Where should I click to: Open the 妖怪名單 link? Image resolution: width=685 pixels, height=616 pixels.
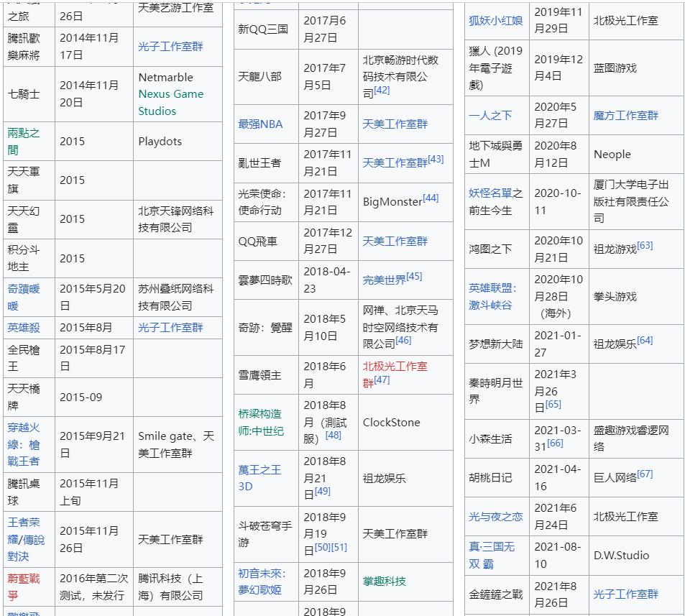490,193
